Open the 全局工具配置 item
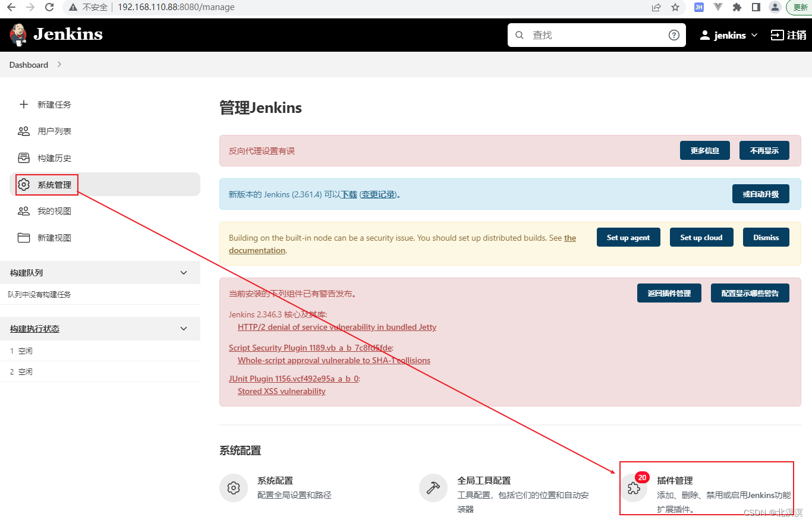Screen dimensions: 812x523 (484, 480)
